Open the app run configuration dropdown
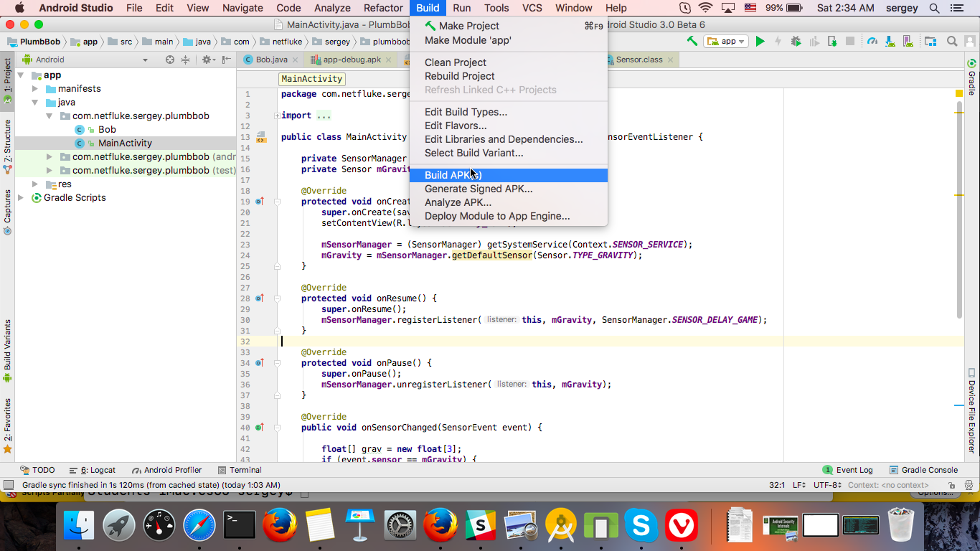 click(x=726, y=41)
